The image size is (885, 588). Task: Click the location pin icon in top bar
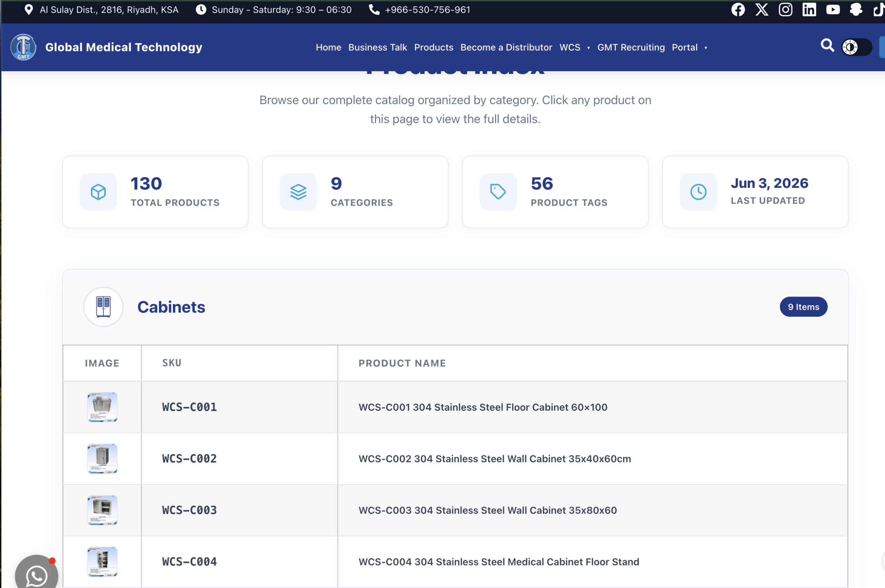tap(28, 10)
